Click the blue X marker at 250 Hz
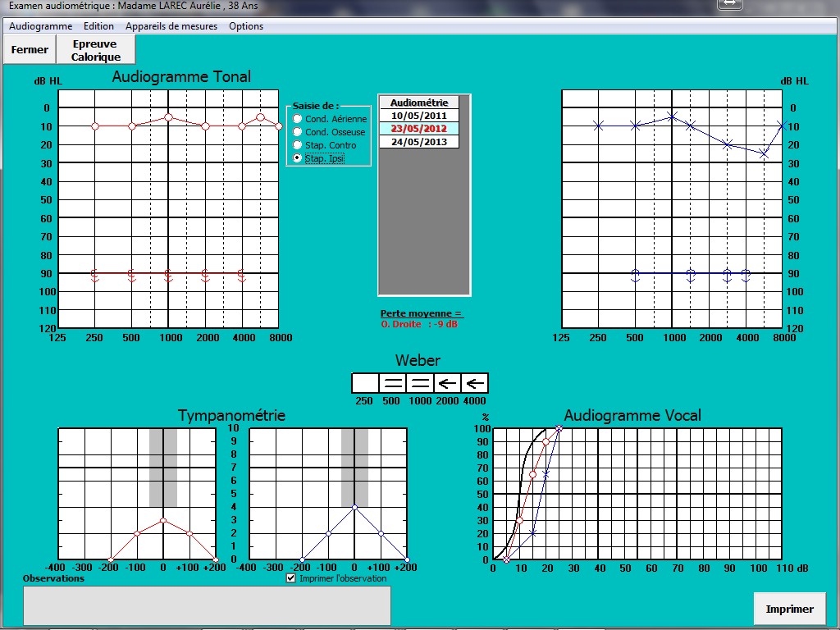This screenshot has width=840, height=630. pos(599,126)
